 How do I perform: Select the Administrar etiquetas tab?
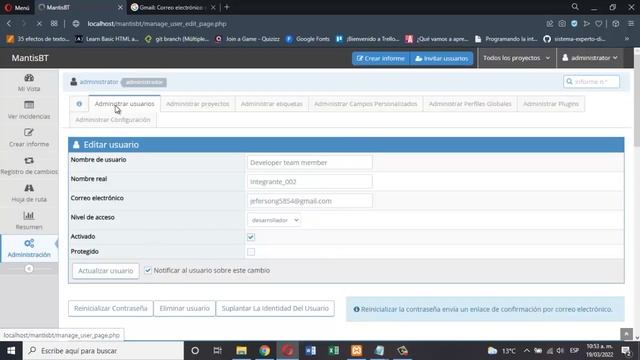tap(271, 104)
